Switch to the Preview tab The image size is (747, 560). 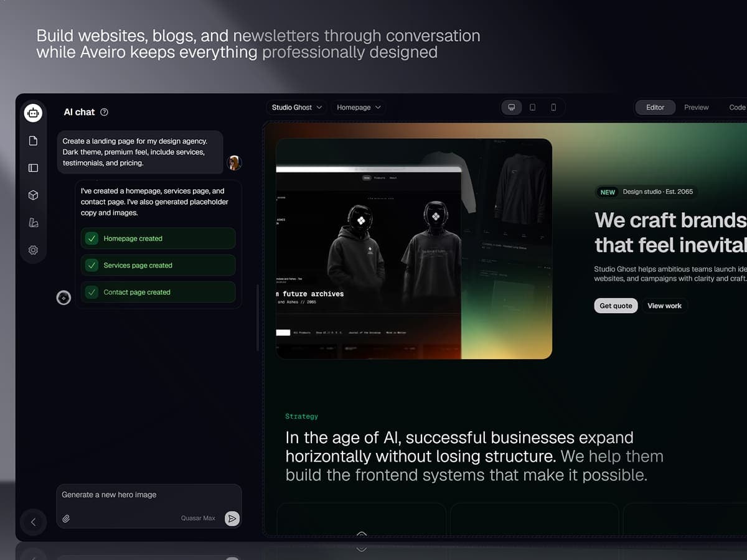click(696, 107)
